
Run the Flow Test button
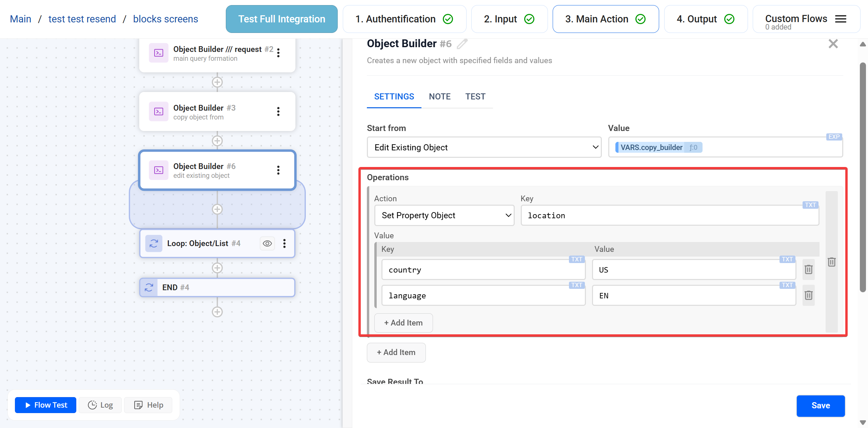46,405
